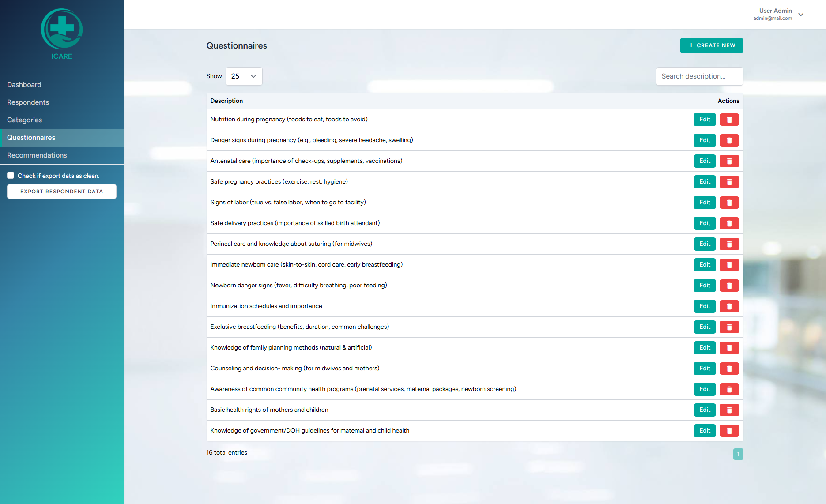Select page 1 in pagination
Viewport: 826px width, 504px height.
738,454
